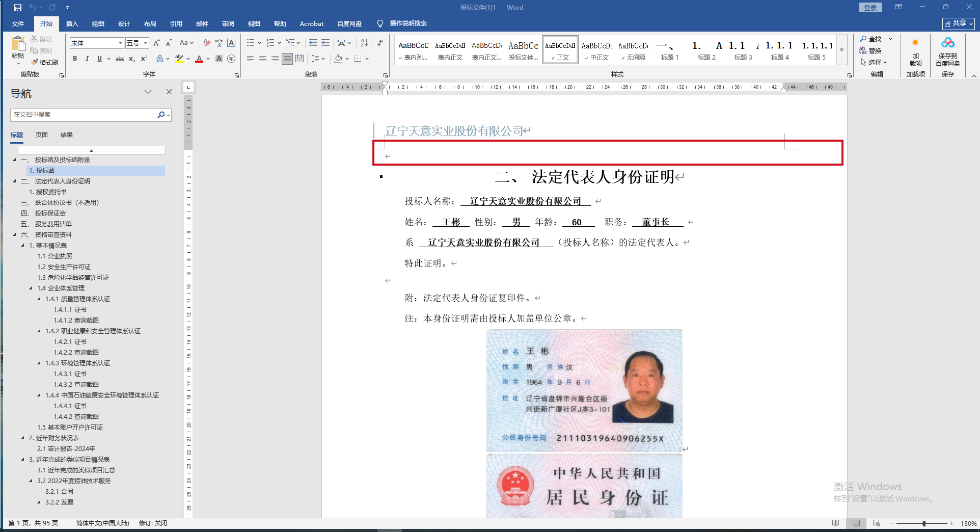This screenshot has width=980, height=532.
Task: Toggle character shading
Action: [219, 59]
